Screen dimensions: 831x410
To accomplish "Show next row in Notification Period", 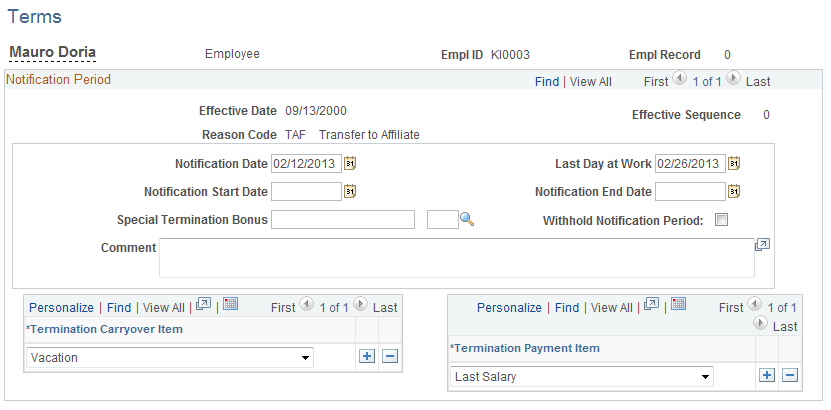I will click(x=733, y=79).
